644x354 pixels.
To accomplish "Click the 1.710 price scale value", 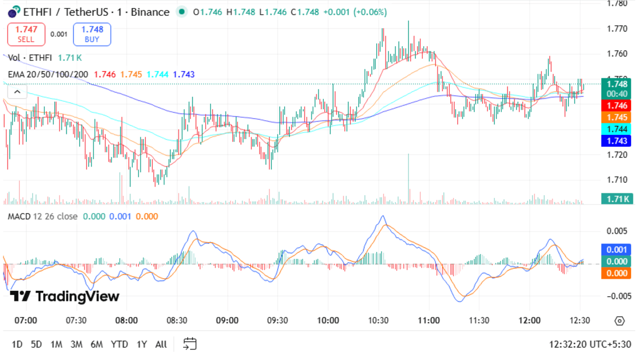I will click(x=617, y=180).
